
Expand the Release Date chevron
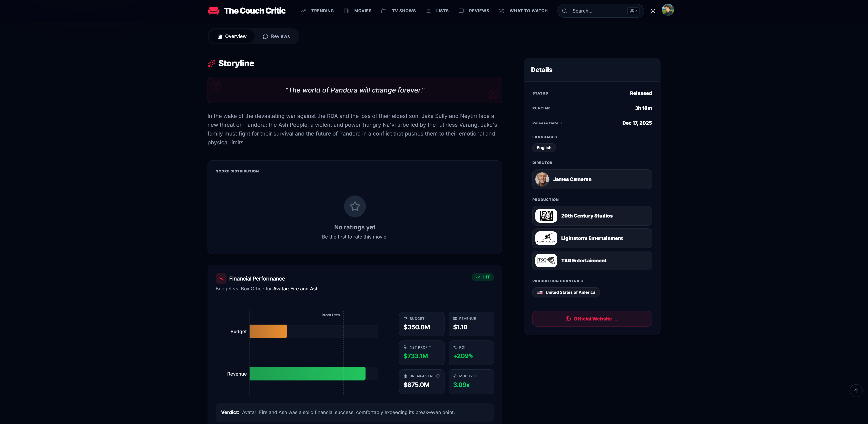(x=562, y=123)
